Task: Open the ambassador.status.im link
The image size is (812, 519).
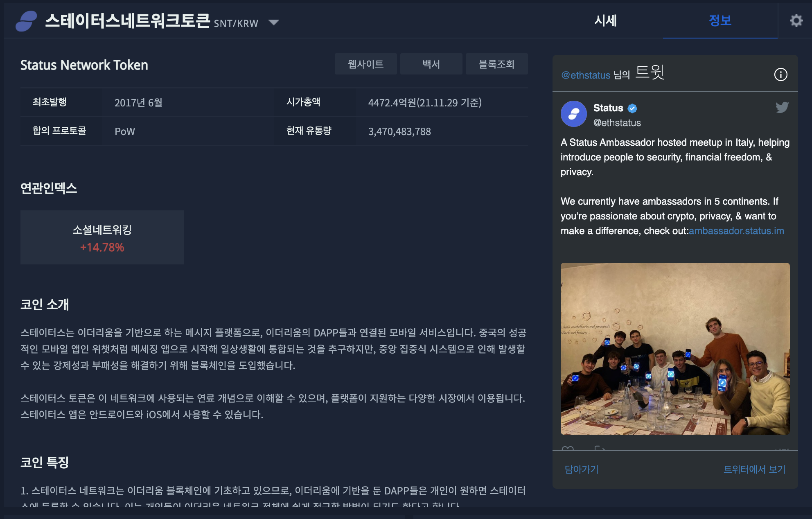Action: [736, 231]
